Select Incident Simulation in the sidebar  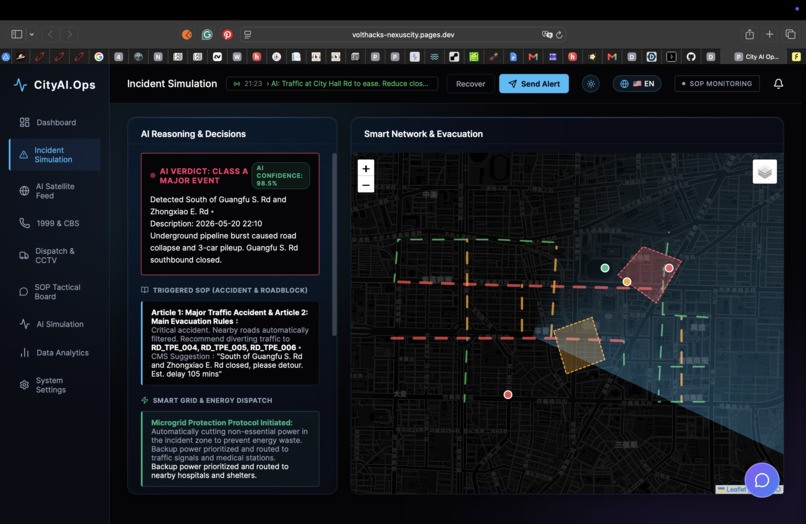click(x=54, y=155)
